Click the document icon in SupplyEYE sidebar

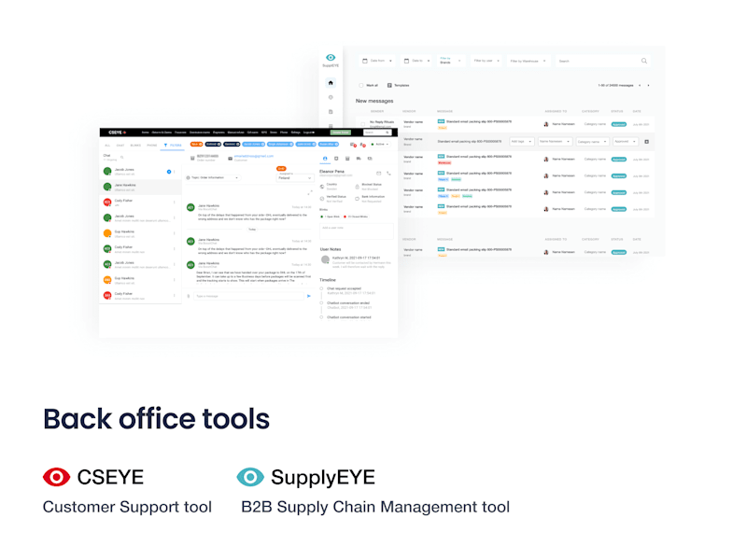331,112
